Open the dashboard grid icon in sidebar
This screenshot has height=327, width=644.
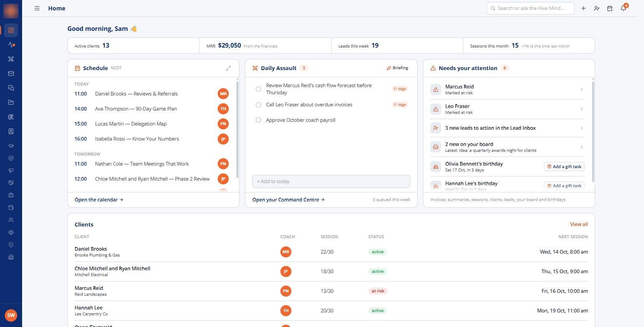point(11,30)
